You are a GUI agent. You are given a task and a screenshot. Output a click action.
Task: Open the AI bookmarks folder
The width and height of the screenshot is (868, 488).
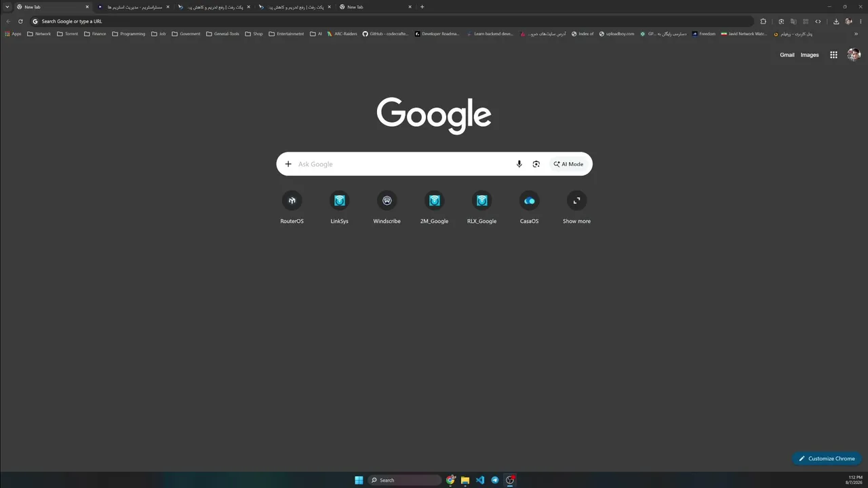pyautogui.click(x=316, y=34)
